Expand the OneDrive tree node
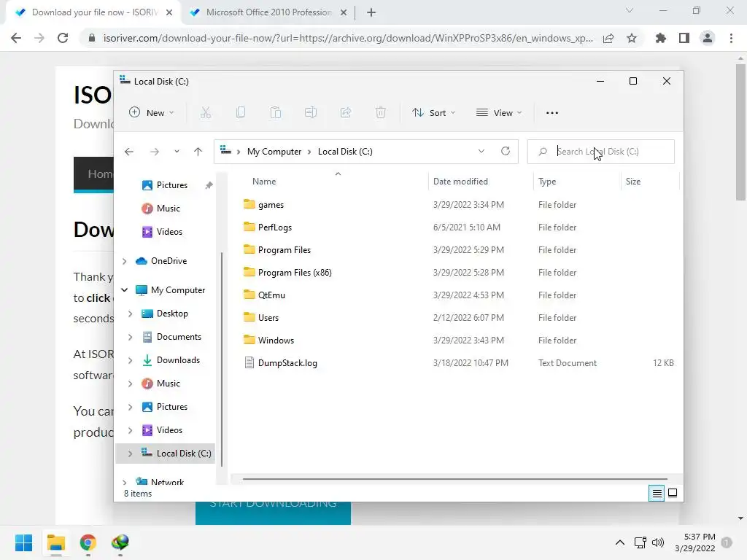 click(x=124, y=261)
